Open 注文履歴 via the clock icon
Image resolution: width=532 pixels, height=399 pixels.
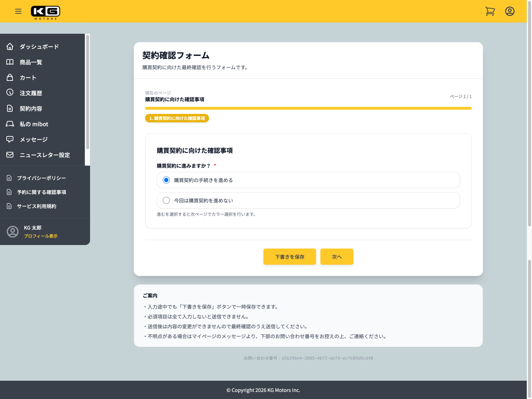(x=10, y=93)
